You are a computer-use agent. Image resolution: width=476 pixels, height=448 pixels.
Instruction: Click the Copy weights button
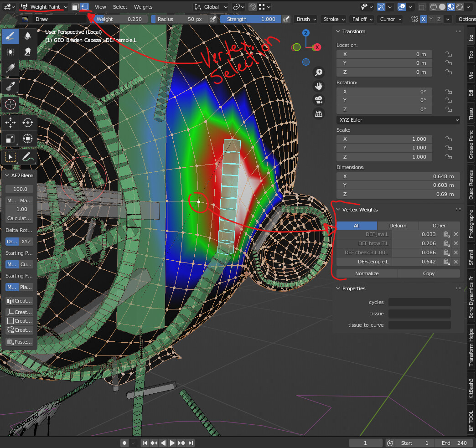[x=429, y=273]
